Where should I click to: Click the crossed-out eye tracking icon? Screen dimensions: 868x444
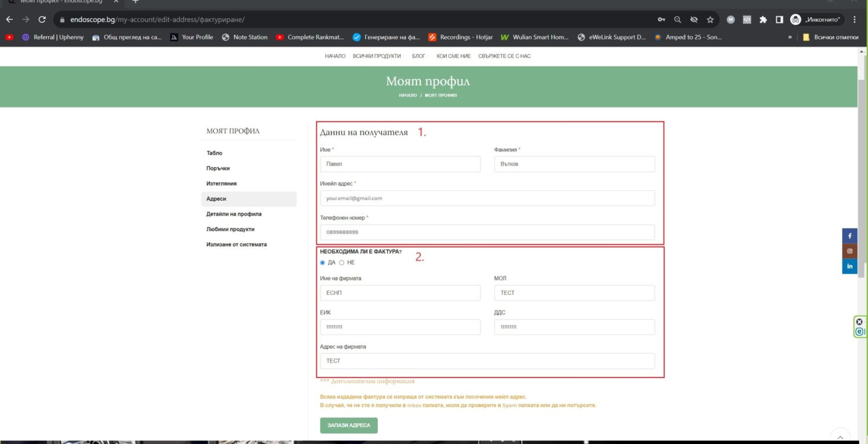694,19
